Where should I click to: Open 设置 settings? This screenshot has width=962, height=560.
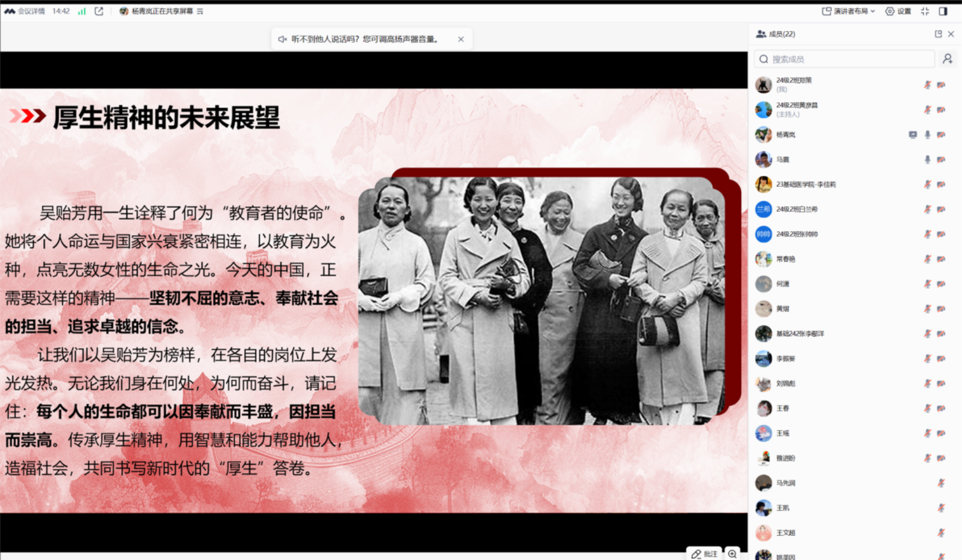point(899,11)
